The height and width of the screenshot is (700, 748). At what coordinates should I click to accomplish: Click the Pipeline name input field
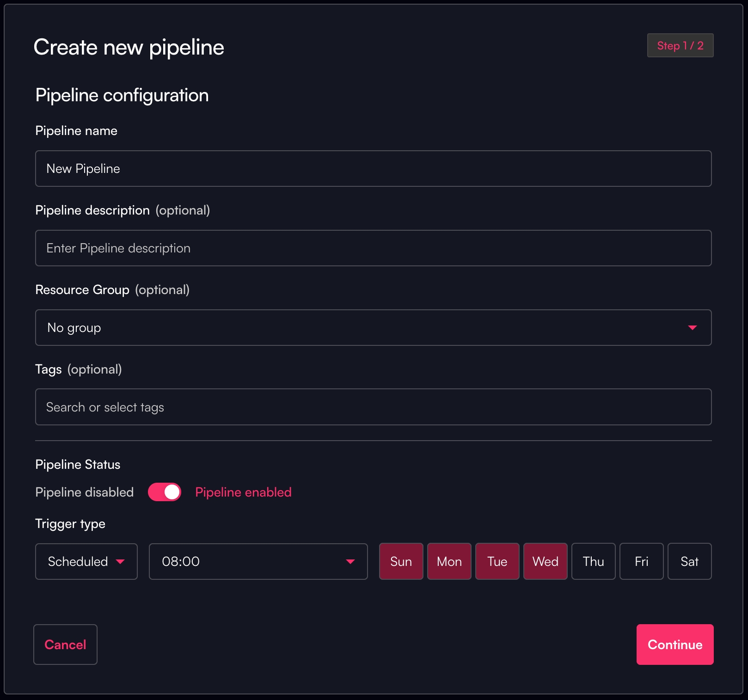[x=373, y=169]
